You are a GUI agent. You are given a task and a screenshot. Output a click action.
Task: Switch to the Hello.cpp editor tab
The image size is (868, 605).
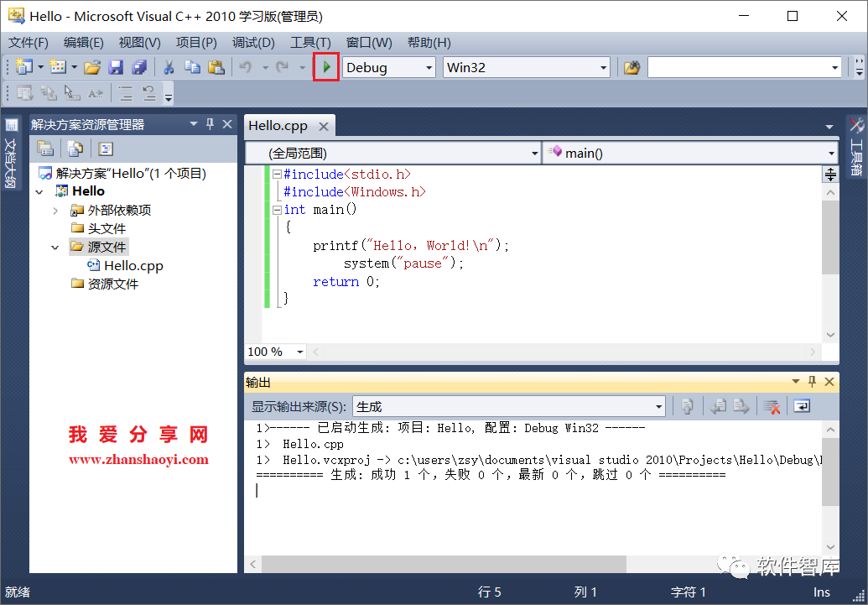(278, 126)
